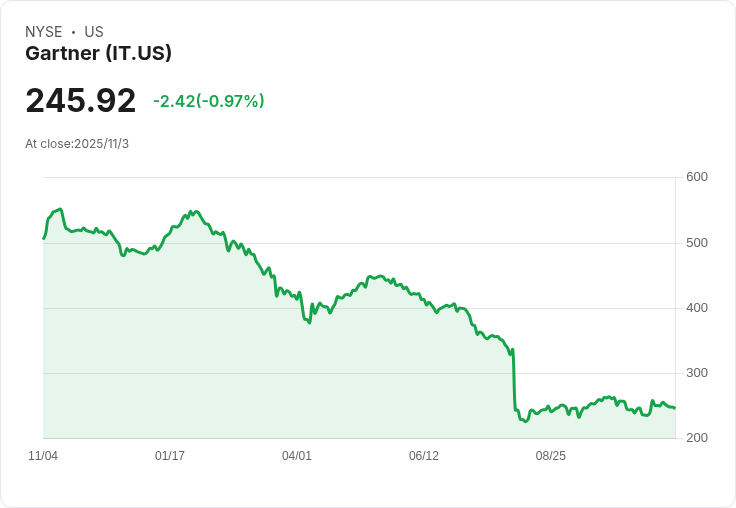This screenshot has height=508, width=736.
Task: Click the US market label
Action: [x=94, y=32]
